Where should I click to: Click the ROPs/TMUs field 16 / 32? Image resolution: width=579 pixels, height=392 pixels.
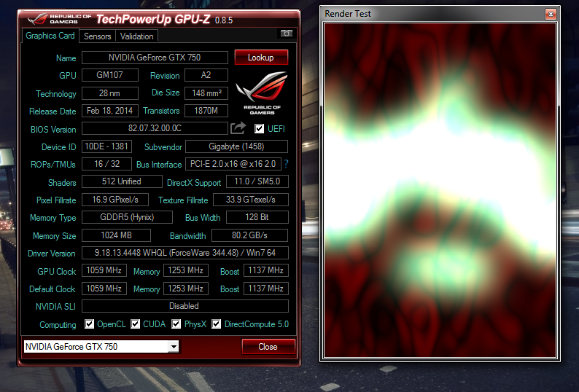click(x=106, y=164)
